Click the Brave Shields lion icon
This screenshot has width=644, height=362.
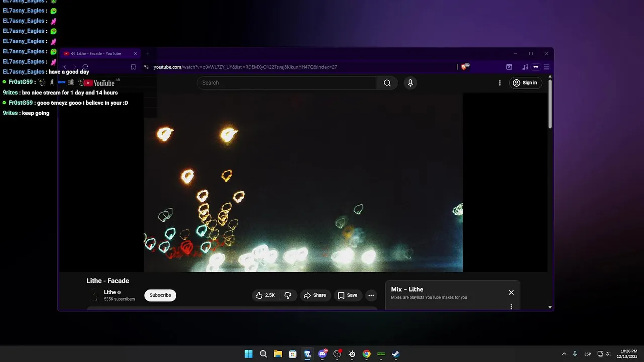(x=464, y=67)
